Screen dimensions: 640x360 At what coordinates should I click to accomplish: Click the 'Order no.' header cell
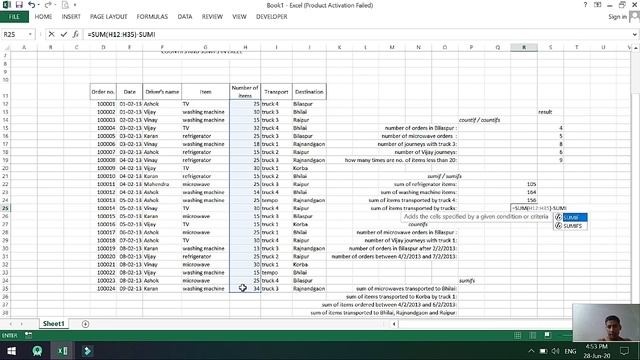103,92
